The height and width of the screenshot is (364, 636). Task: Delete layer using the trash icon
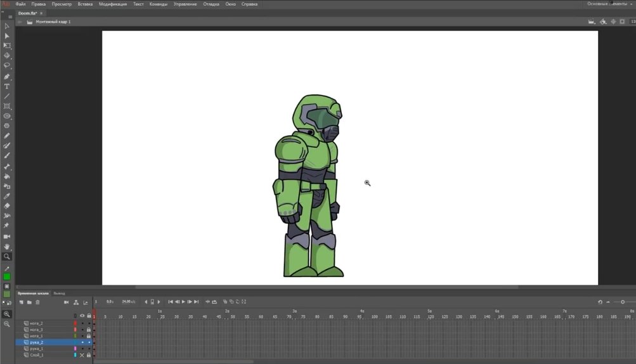tap(37, 302)
